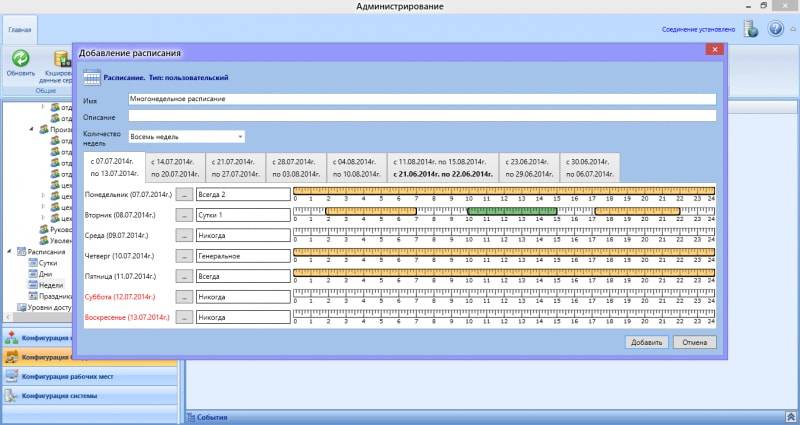Open the help question mark icon
The image size is (800, 425).
pos(775,29)
